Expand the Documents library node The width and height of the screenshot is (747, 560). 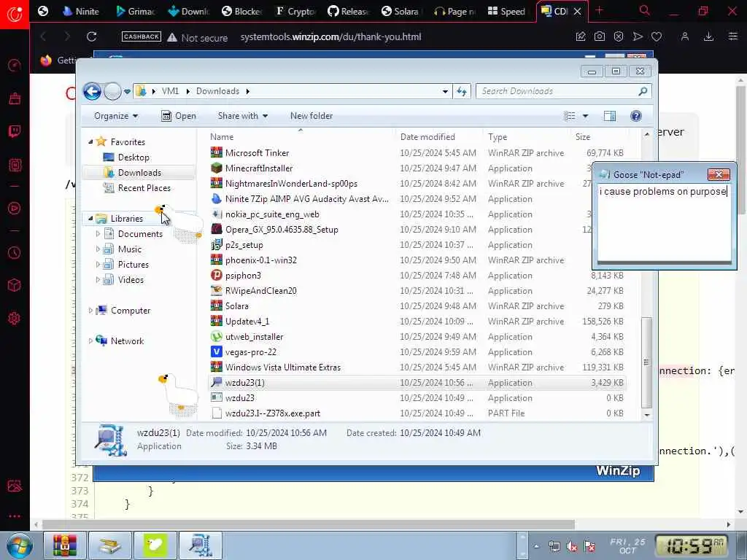pyautogui.click(x=98, y=234)
